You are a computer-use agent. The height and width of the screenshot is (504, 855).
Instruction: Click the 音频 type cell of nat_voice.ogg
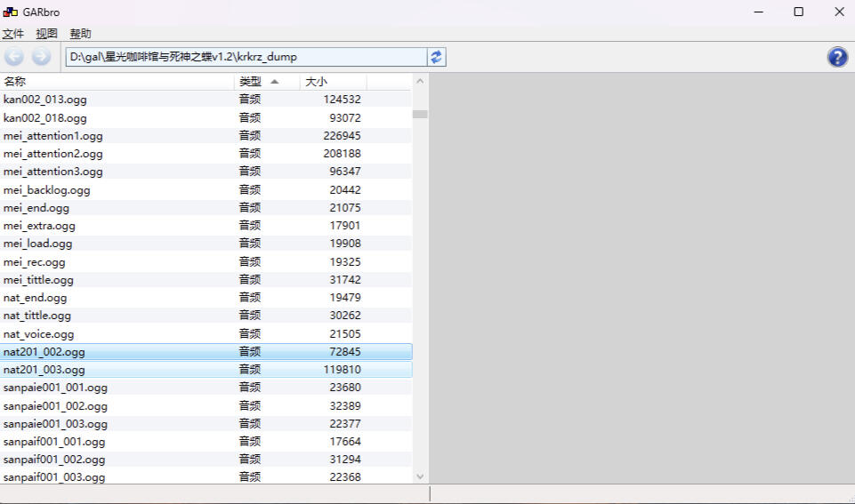click(x=250, y=333)
